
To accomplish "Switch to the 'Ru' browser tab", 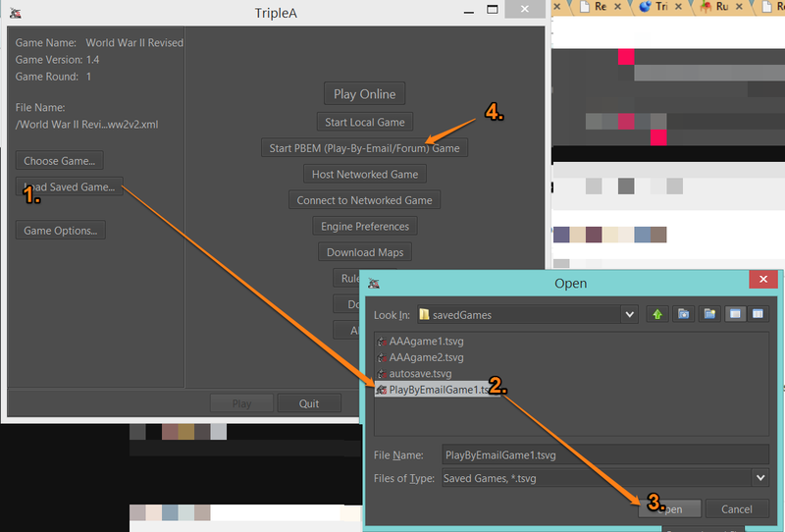I will click(721, 7).
